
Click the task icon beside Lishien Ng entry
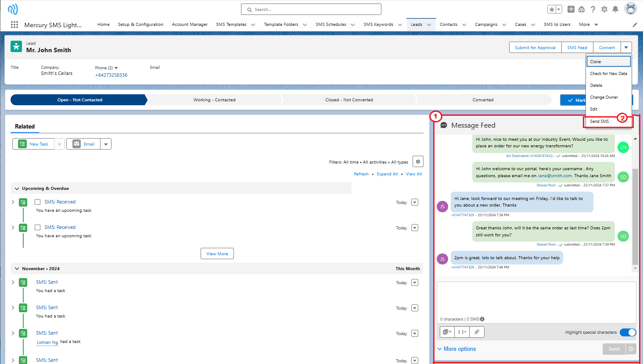pos(23,333)
